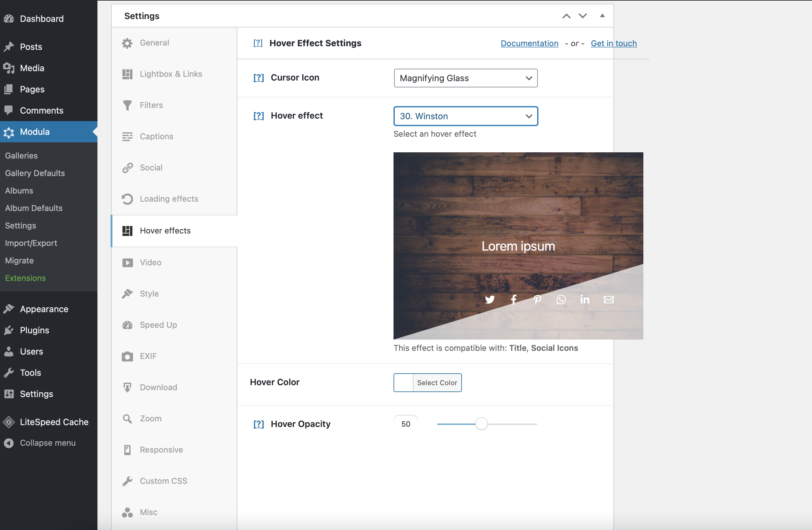812x530 pixels.
Task: Click the Hover Color swatch box
Action: (404, 383)
